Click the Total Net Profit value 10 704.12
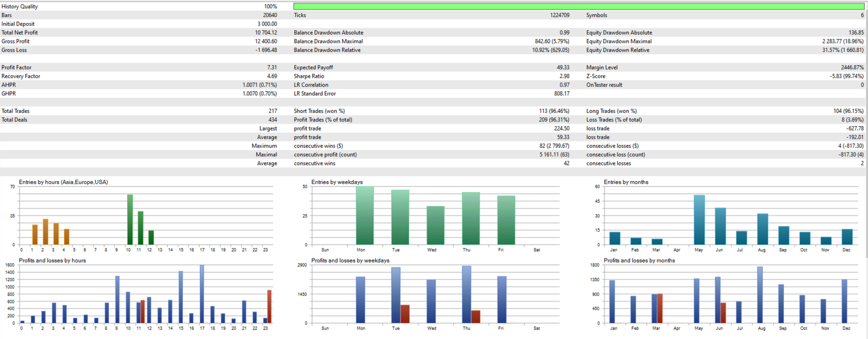This screenshot has height=339, width=868. point(266,33)
